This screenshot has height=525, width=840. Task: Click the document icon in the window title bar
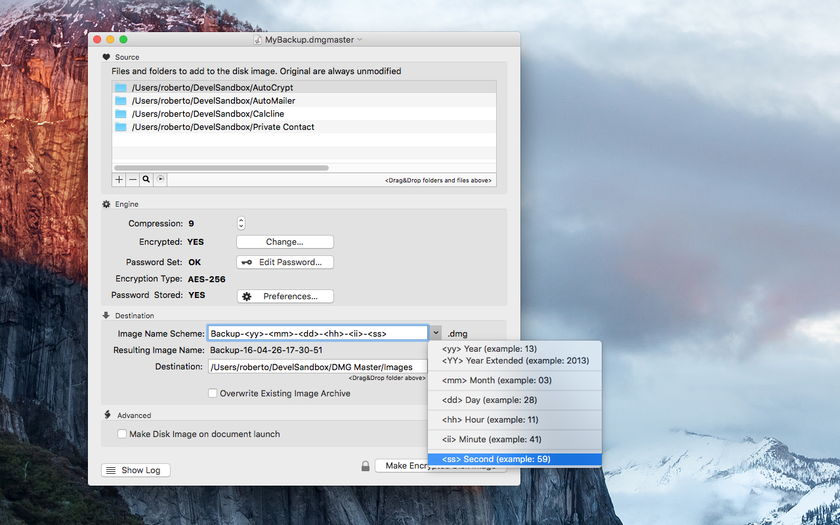[258, 40]
